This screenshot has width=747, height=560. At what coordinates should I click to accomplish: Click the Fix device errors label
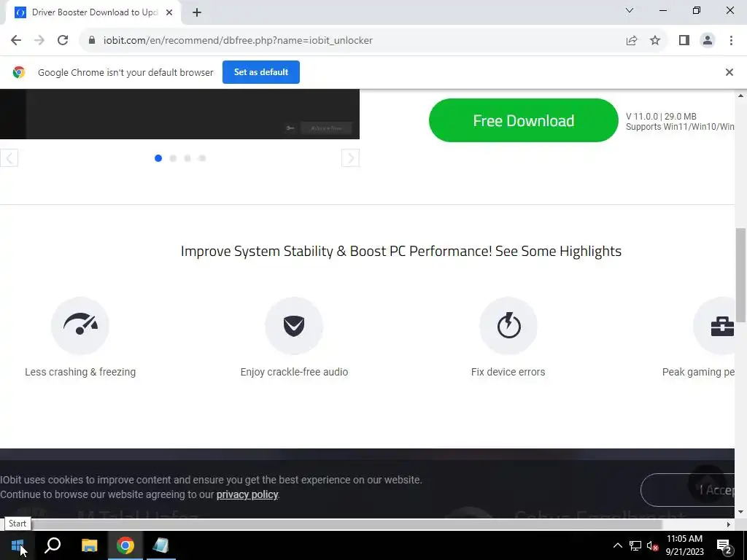[508, 372]
